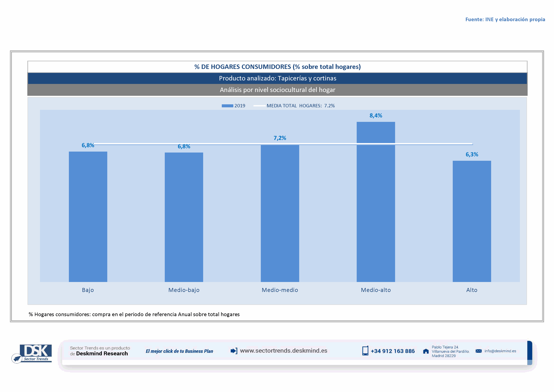554x392 pixels.
Task: Click the Bajo category axis label
Action: pos(88,290)
